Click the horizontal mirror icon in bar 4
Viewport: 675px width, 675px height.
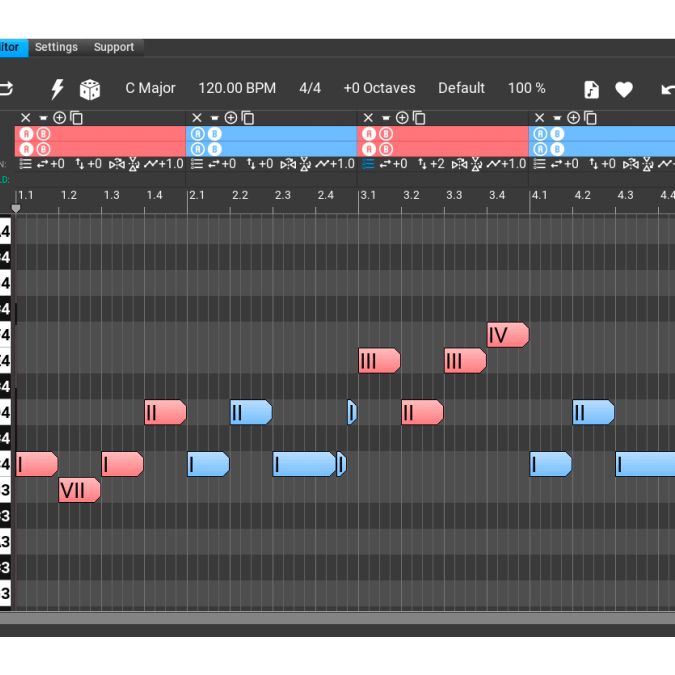pyautogui.click(x=631, y=164)
